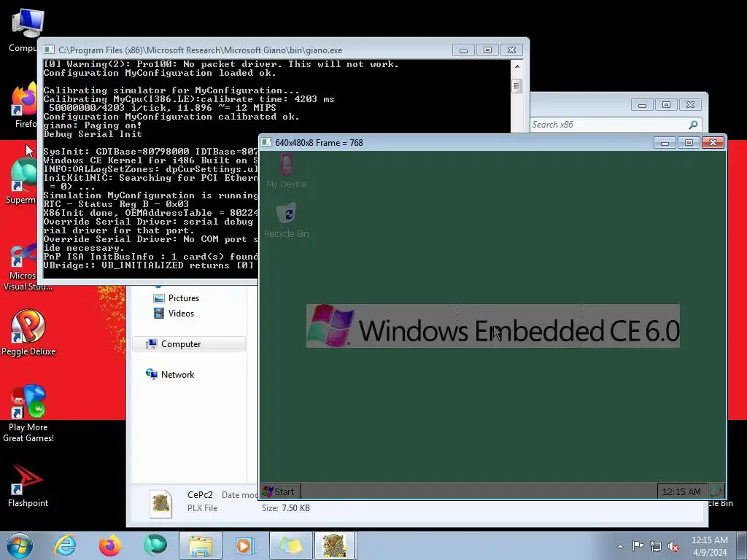Show hidden system tray icons arrow
The width and height of the screenshot is (747, 560).
click(x=620, y=546)
